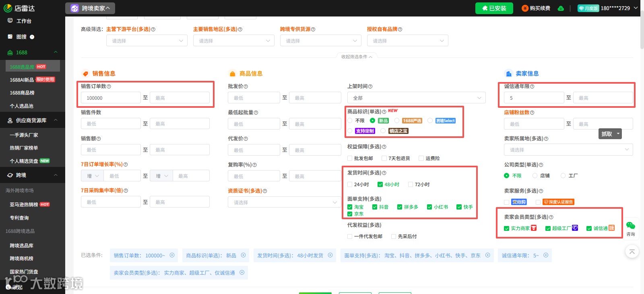This screenshot has height=294, width=644.
Task: Remove the 发货时间 48小时发货 filter tag
Action: pos(330,255)
